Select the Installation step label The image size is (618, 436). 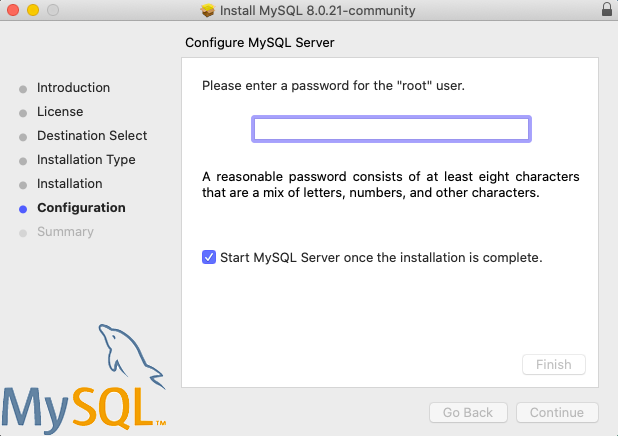tap(70, 184)
